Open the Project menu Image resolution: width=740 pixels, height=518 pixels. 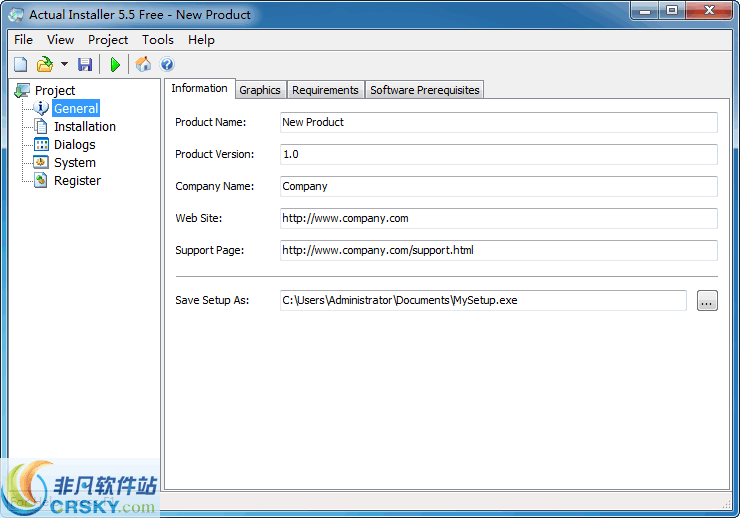pyautogui.click(x=108, y=40)
